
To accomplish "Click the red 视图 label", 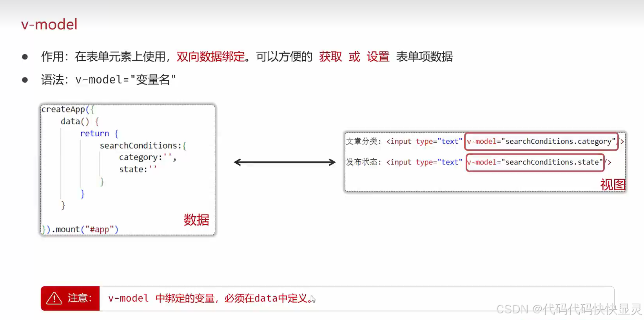I will [613, 184].
